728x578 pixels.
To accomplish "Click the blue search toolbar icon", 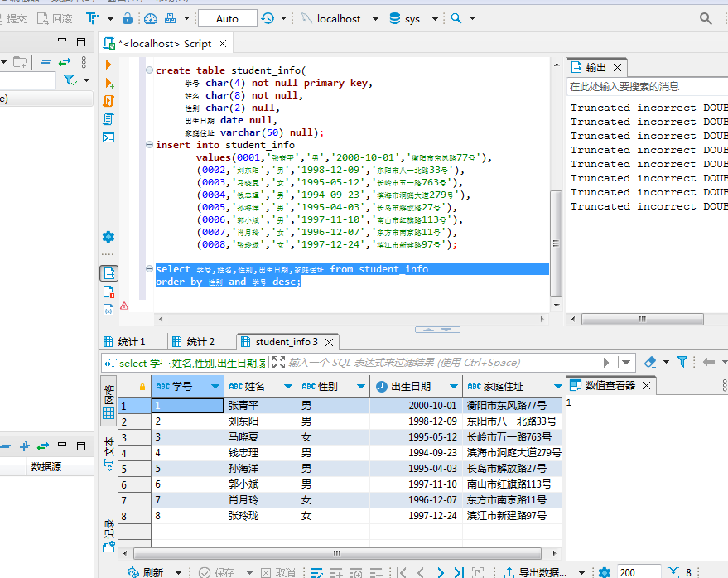I will coord(456,18).
